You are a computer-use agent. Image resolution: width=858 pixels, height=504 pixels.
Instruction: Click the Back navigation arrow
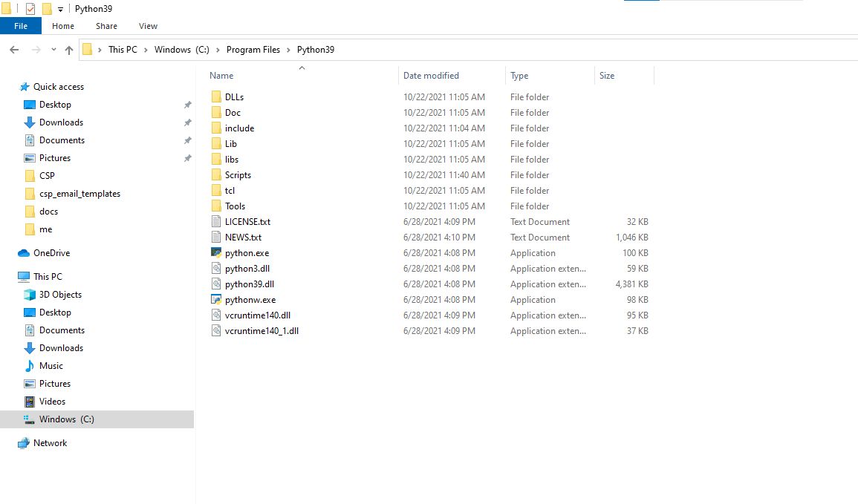pyautogui.click(x=14, y=50)
